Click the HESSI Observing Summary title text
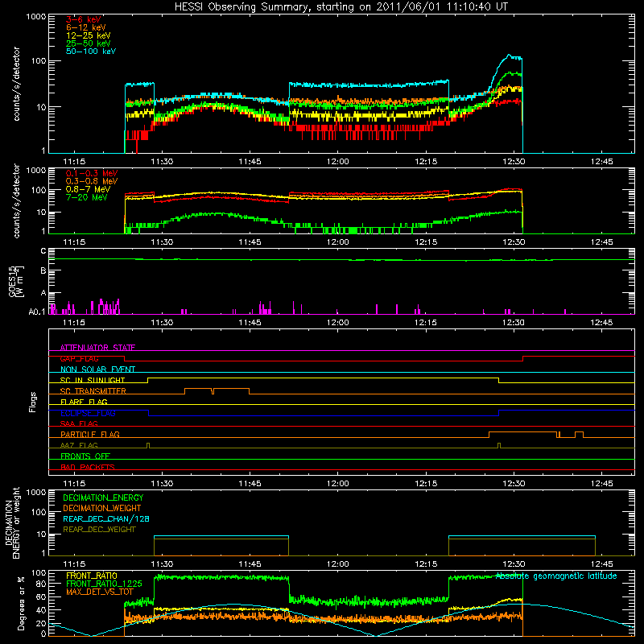 pyautogui.click(x=341, y=7)
